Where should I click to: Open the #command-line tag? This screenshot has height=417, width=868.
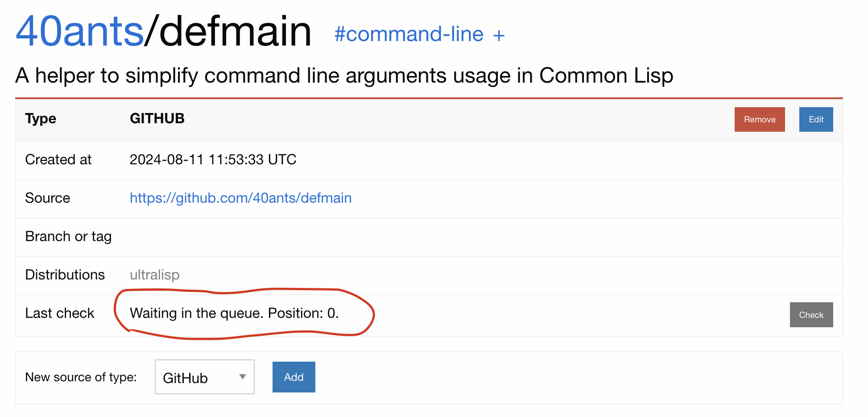tap(409, 34)
